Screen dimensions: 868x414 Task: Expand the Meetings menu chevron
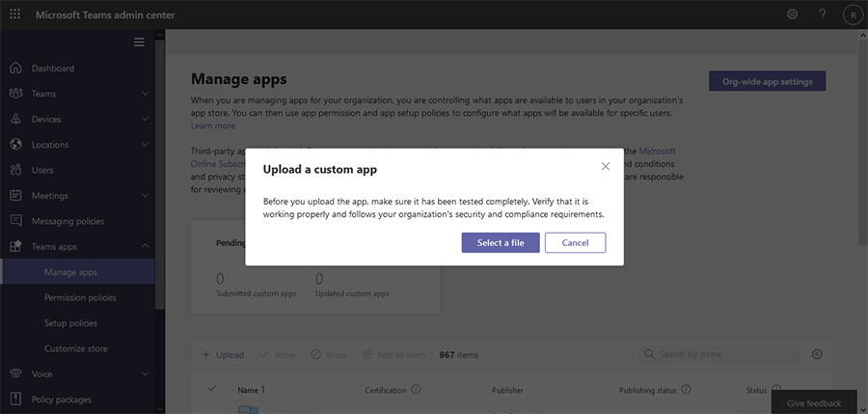click(145, 196)
